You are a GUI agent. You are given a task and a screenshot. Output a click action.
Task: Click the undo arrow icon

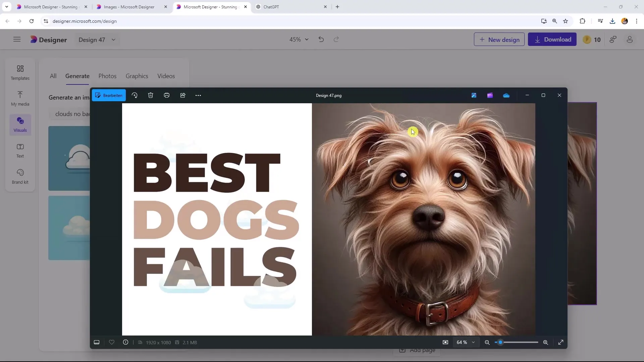click(321, 39)
